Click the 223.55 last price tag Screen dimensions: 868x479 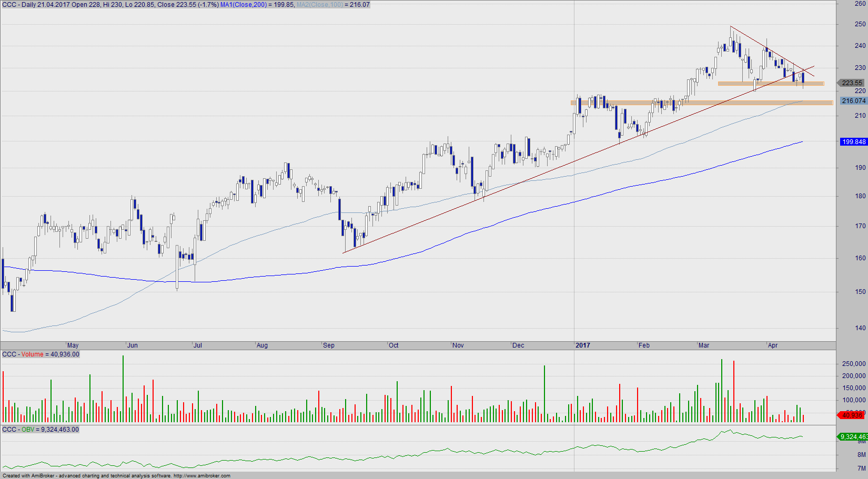coord(852,83)
